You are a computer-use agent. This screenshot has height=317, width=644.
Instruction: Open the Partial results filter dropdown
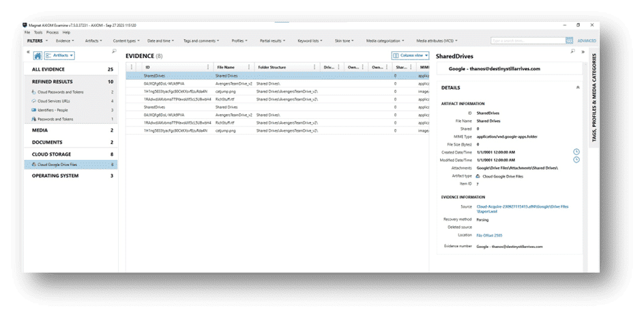click(x=273, y=41)
